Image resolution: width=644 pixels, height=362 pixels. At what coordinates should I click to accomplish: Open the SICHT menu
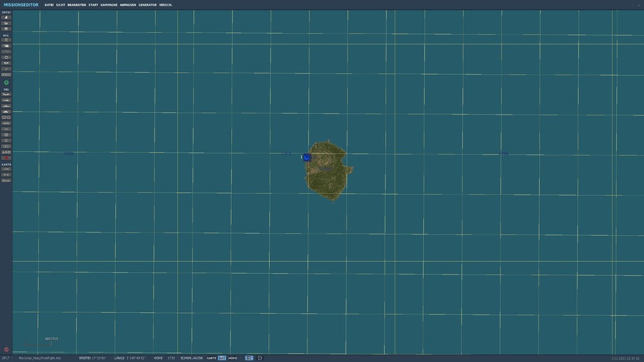point(61,5)
